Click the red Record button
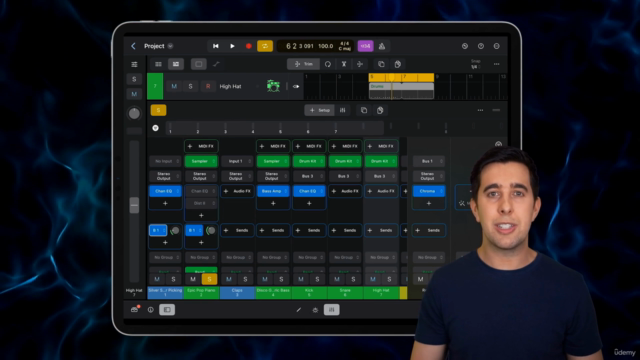Screen dimensions: 640x360 coord(248,46)
